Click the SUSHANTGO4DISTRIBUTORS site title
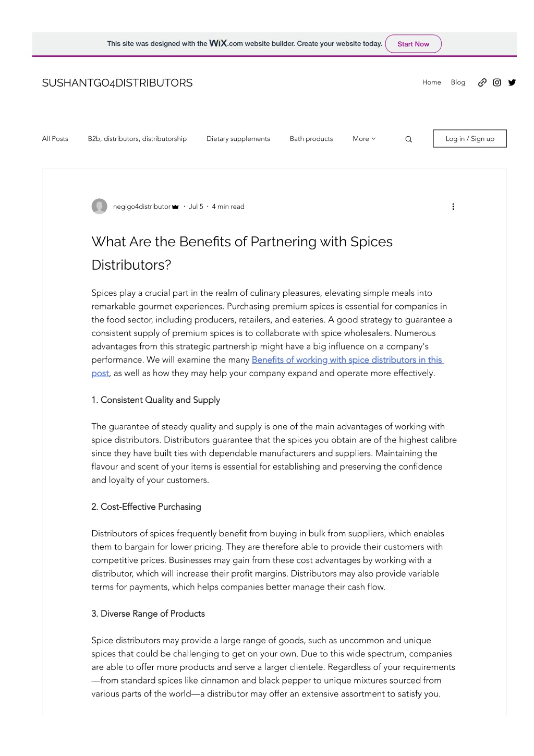Screen dimensions: 534x756 click(117, 83)
